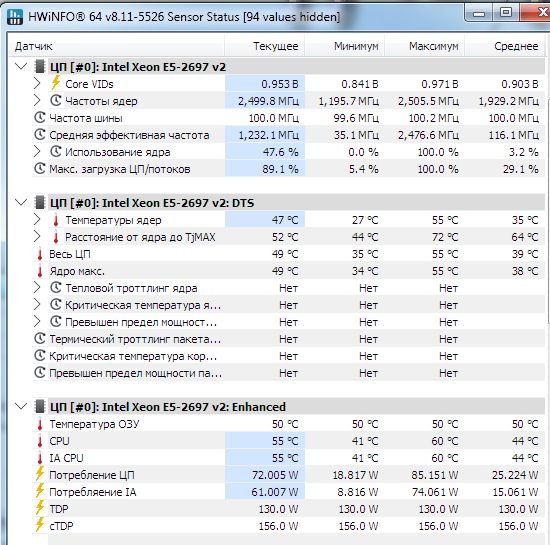Expand the Тепловой троттлинг ядра row
Screen dimensions: 550x545
pos(37,288)
